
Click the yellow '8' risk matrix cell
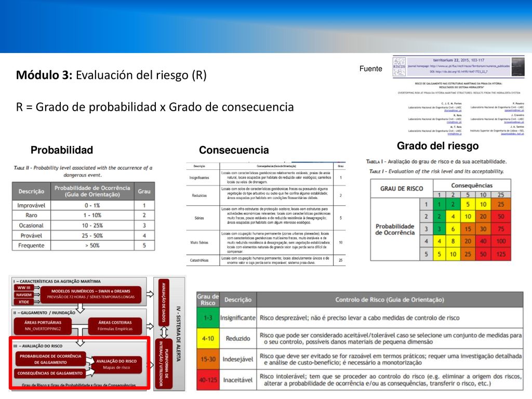tap(453, 241)
